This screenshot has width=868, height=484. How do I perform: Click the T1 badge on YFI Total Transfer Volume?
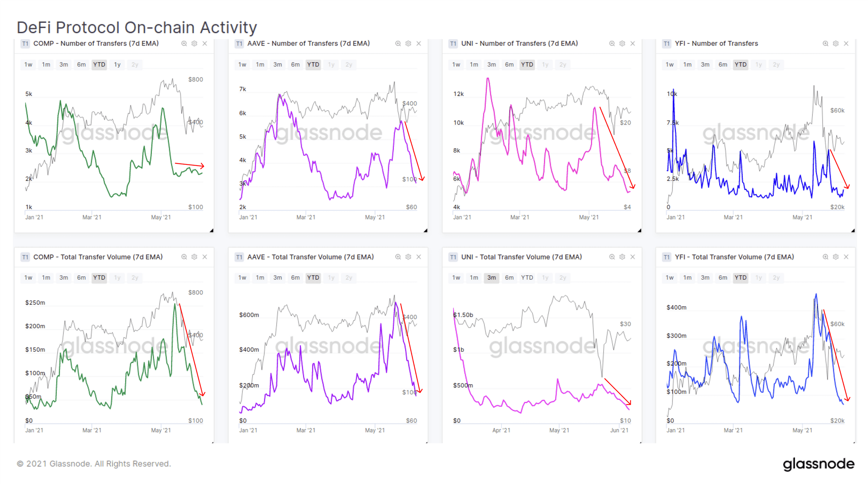point(667,257)
